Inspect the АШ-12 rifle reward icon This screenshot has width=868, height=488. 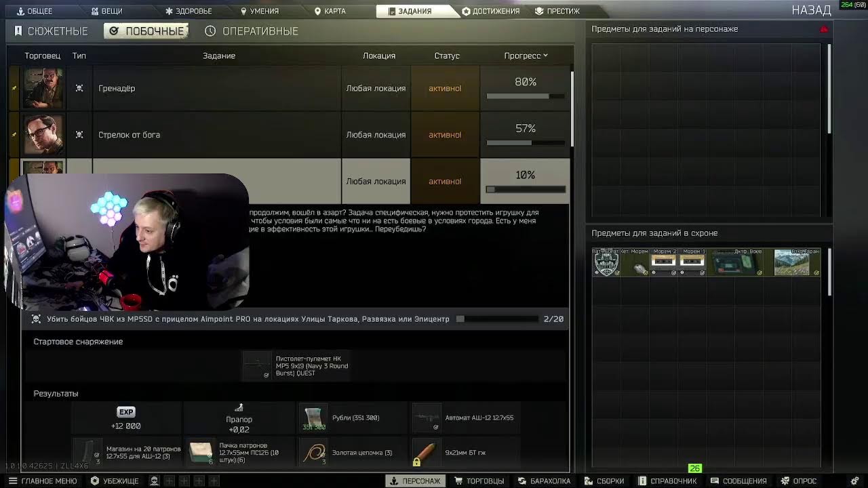tap(427, 418)
